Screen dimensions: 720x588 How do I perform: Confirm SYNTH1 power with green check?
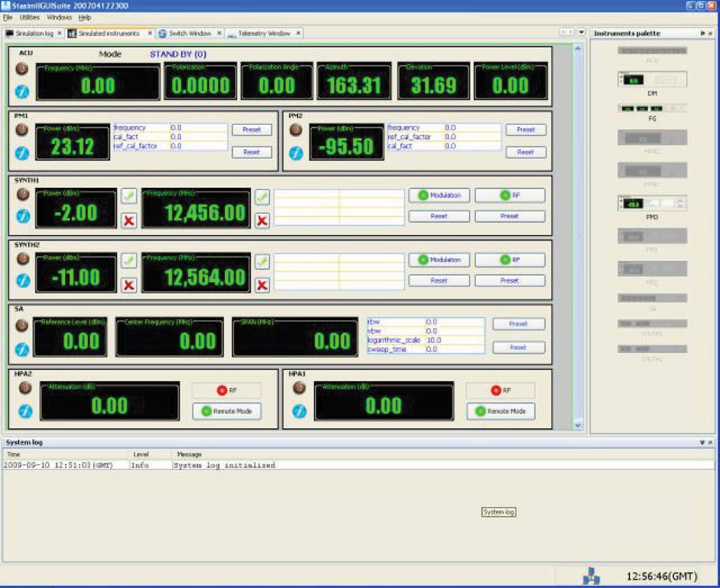tap(129, 197)
